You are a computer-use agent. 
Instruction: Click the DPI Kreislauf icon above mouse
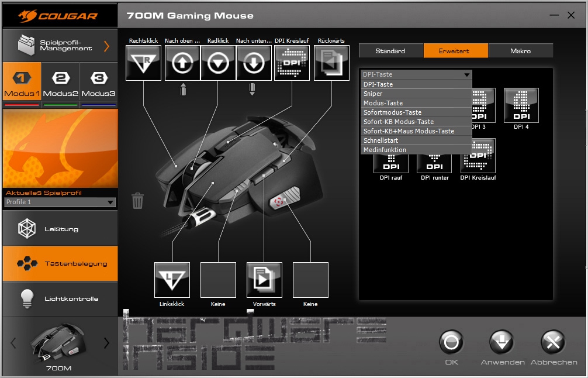coord(291,63)
